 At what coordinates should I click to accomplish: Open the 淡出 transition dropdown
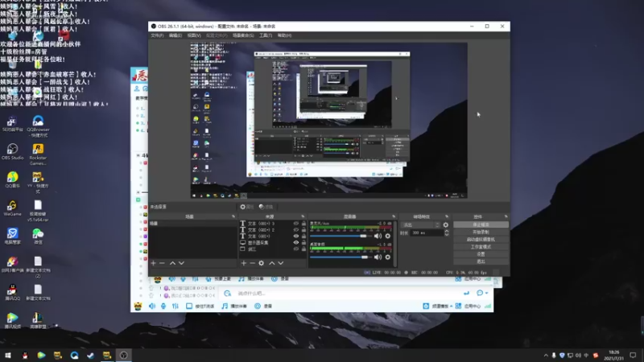click(x=420, y=225)
